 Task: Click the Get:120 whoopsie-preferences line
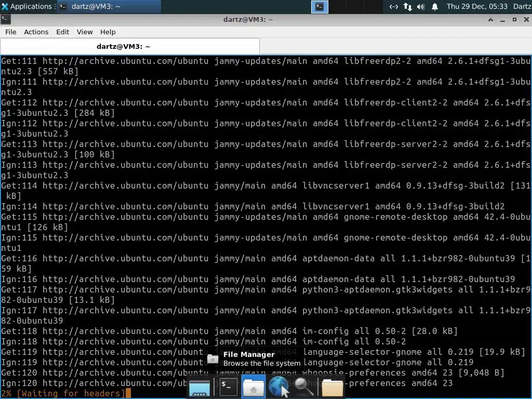tap(253, 373)
